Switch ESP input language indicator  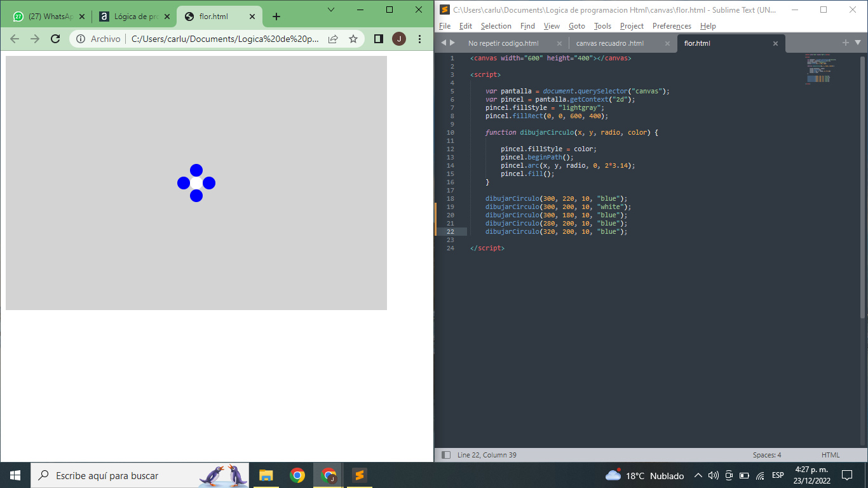point(778,475)
